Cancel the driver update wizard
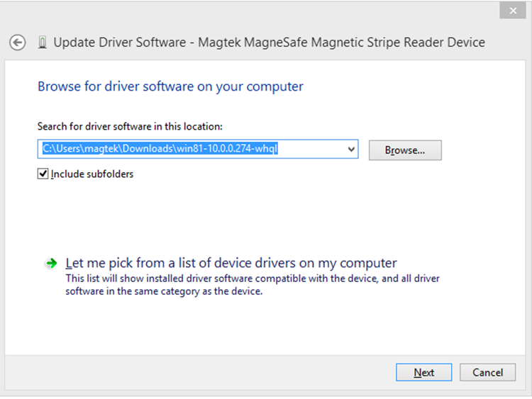This screenshot has height=399, width=532. [x=487, y=372]
